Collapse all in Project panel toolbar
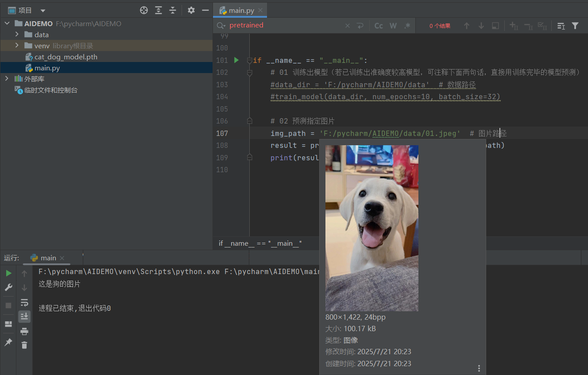 (x=173, y=10)
